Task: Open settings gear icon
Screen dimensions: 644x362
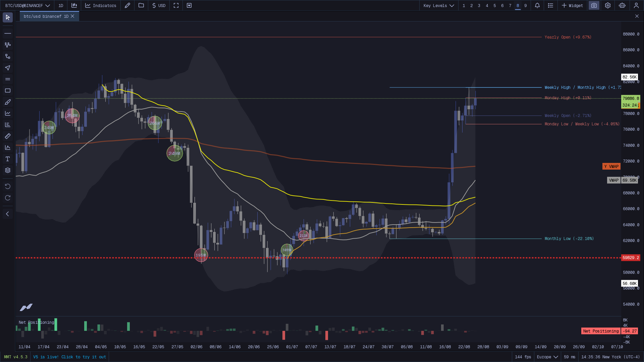Action: pos(608,5)
